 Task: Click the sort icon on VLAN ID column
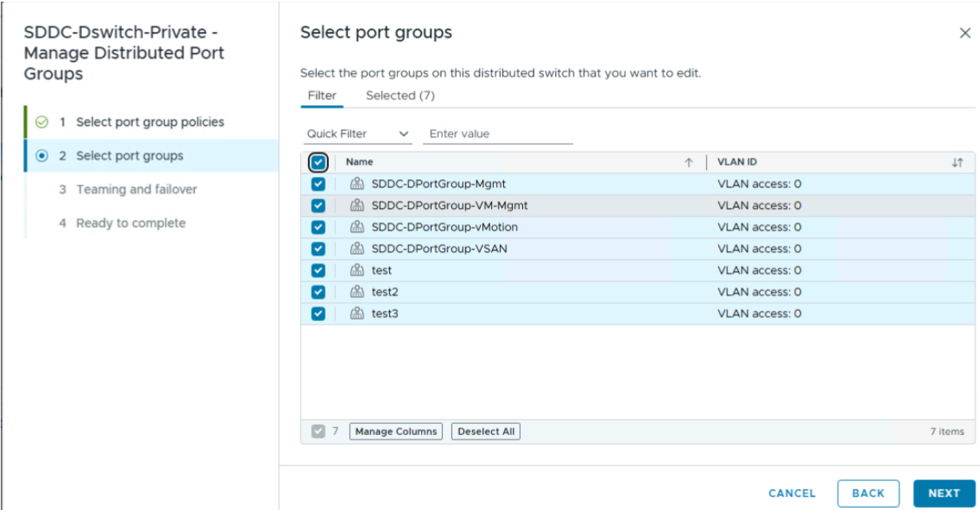pos(957,163)
